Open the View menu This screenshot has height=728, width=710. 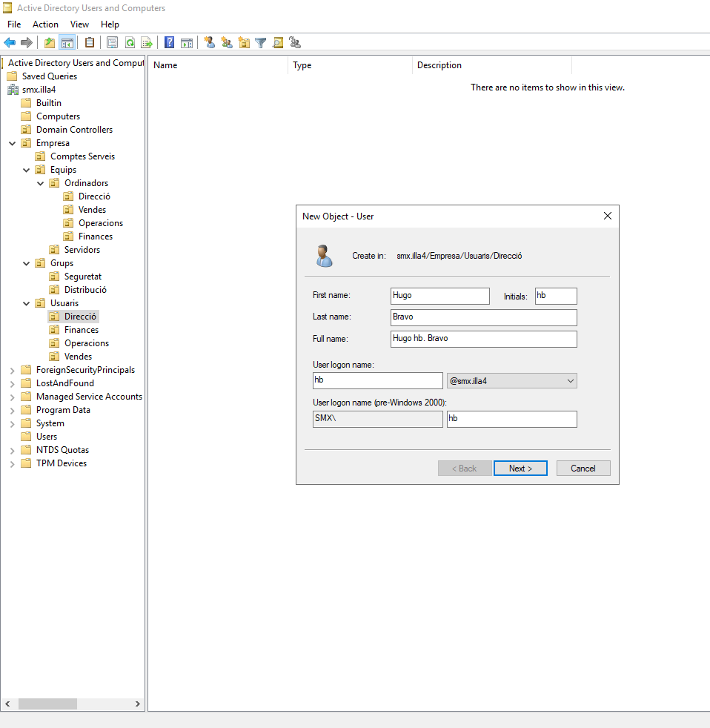(79, 24)
